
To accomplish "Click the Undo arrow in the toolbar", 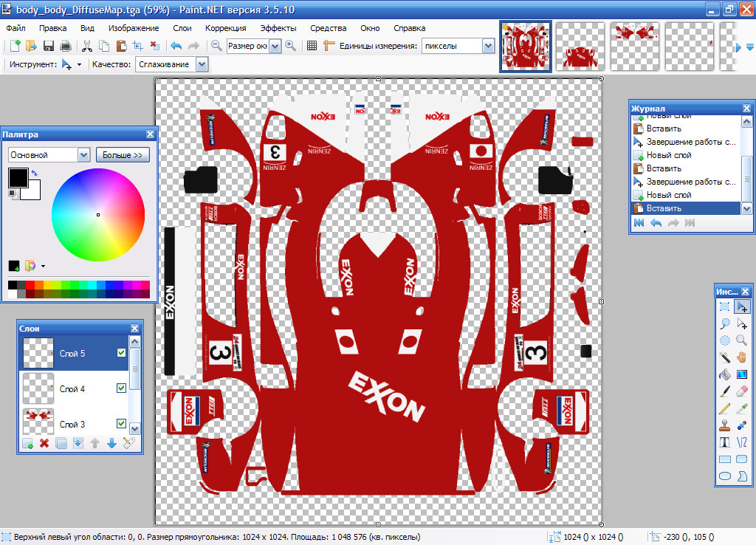I will (x=176, y=46).
